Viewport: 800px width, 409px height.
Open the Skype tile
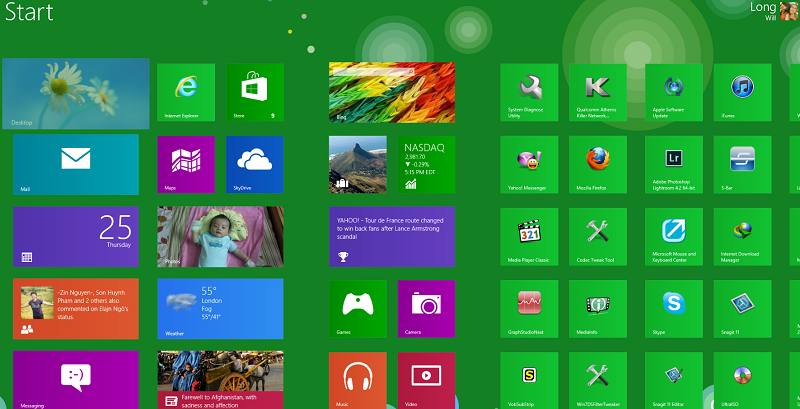pos(673,309)
